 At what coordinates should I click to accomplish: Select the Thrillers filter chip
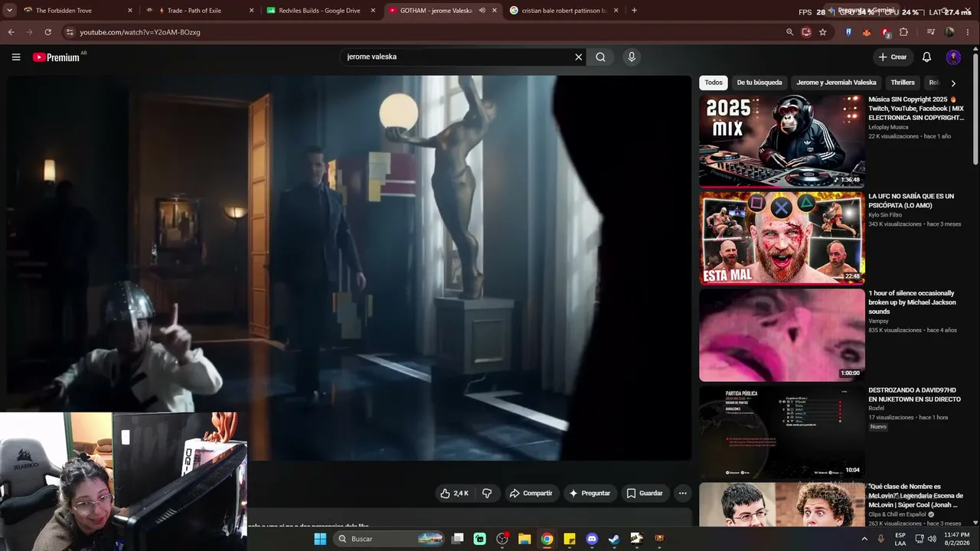[903, 83]
